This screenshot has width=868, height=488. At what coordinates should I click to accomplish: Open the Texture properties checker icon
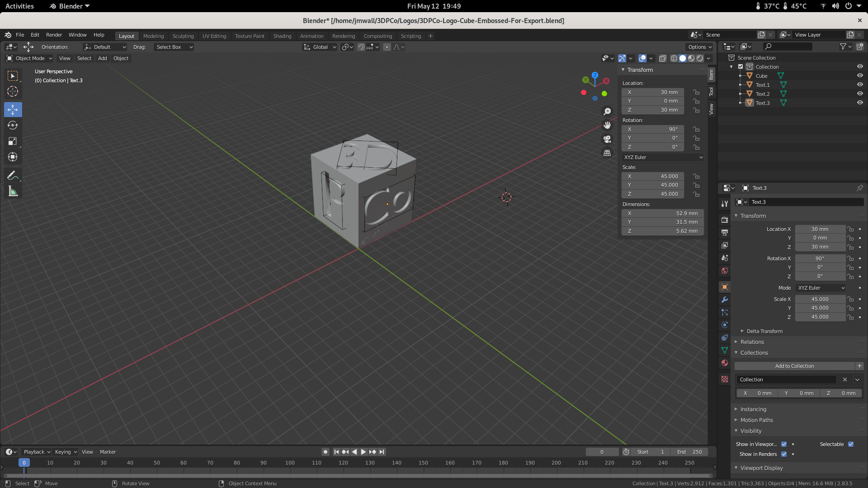(725, 379)
